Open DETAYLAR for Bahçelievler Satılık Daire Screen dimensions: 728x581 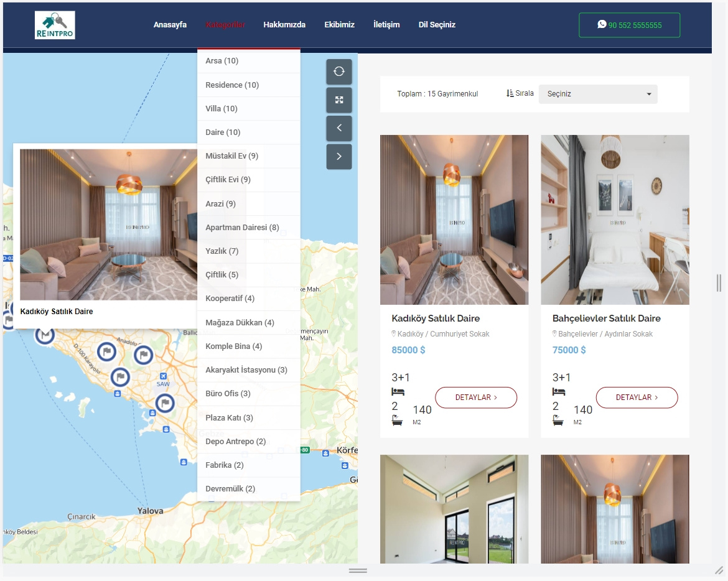(637, 397)
